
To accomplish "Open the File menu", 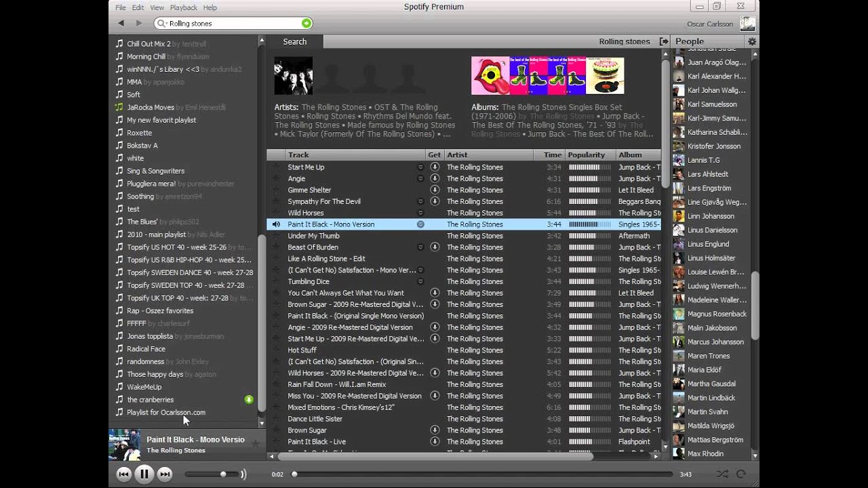I will (x=121, y=7).
